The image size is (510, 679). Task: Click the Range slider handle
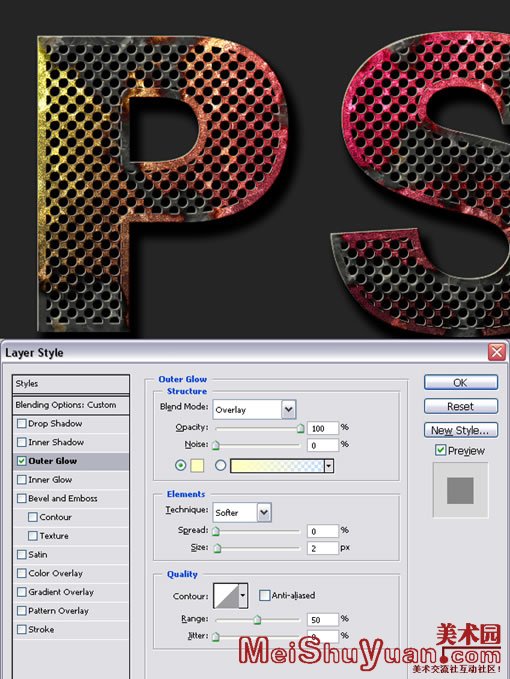[257, 619]
